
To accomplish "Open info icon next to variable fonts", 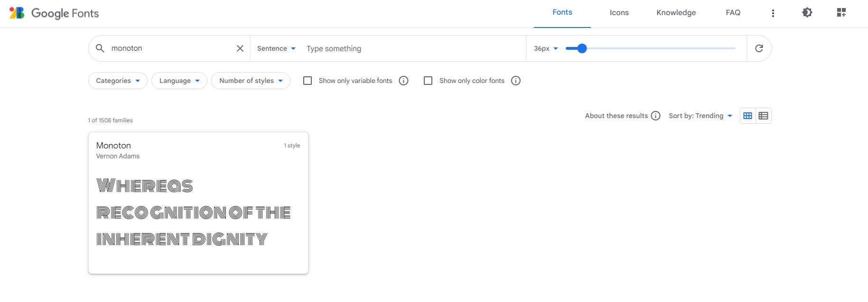I will point(404,81).
